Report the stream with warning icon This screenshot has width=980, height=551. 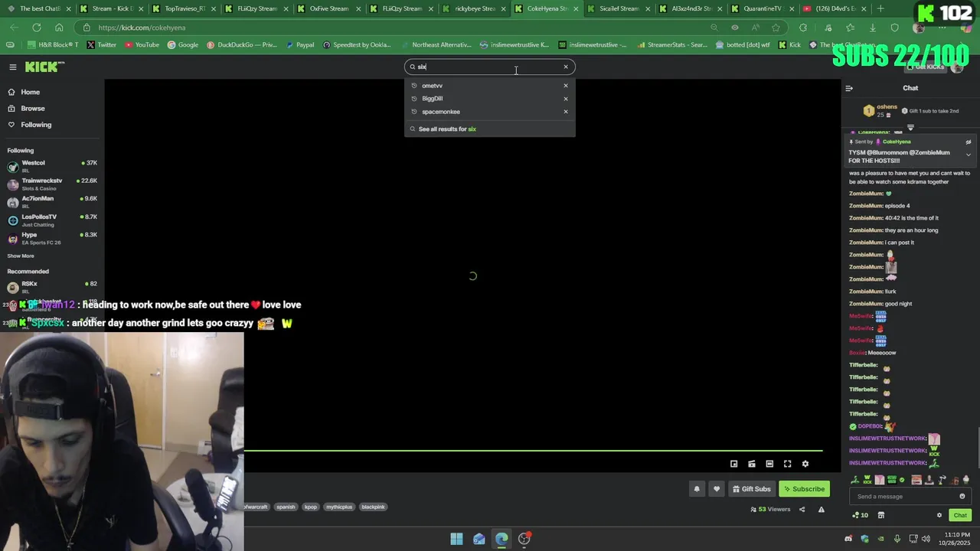click(822, 510)
